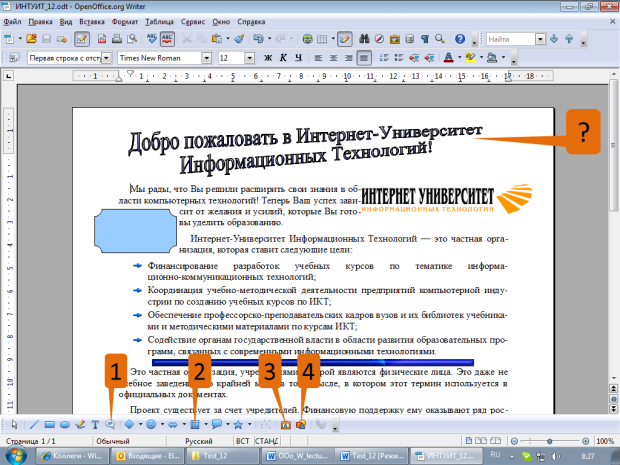Apply paragraph Background Color icon
The height and width of the screenshot is (465, 620).
point(492,58)
